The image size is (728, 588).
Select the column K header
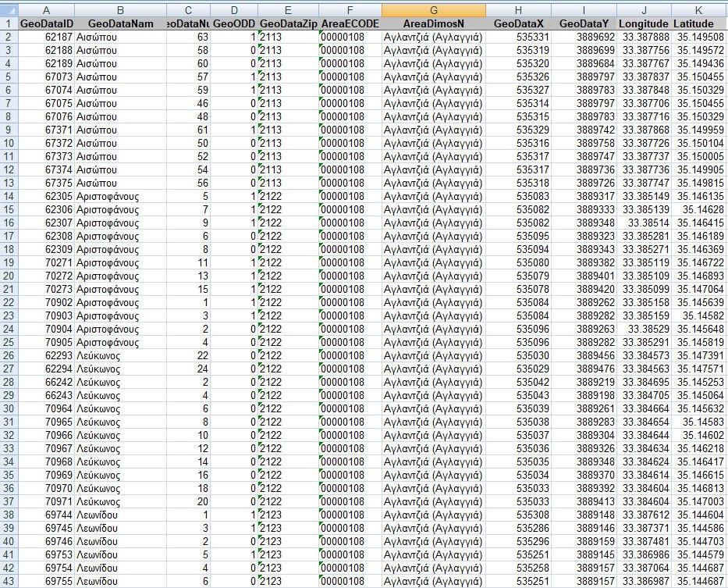698,9
